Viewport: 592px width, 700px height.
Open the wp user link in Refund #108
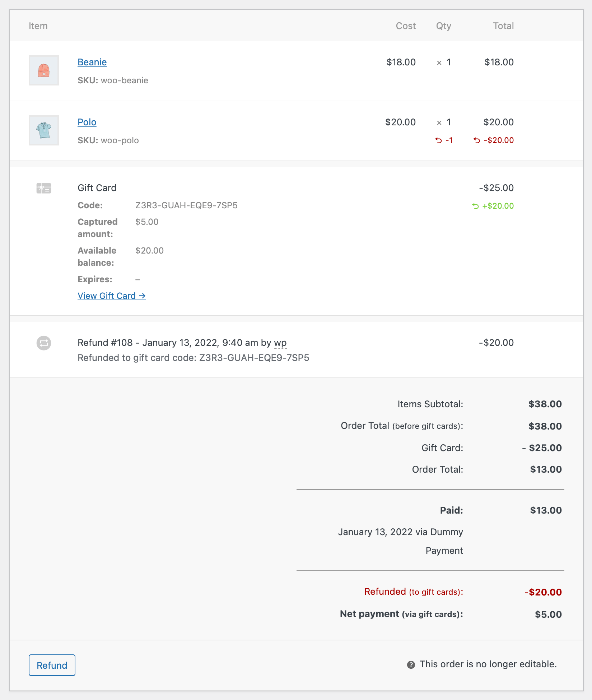(281, 343)
